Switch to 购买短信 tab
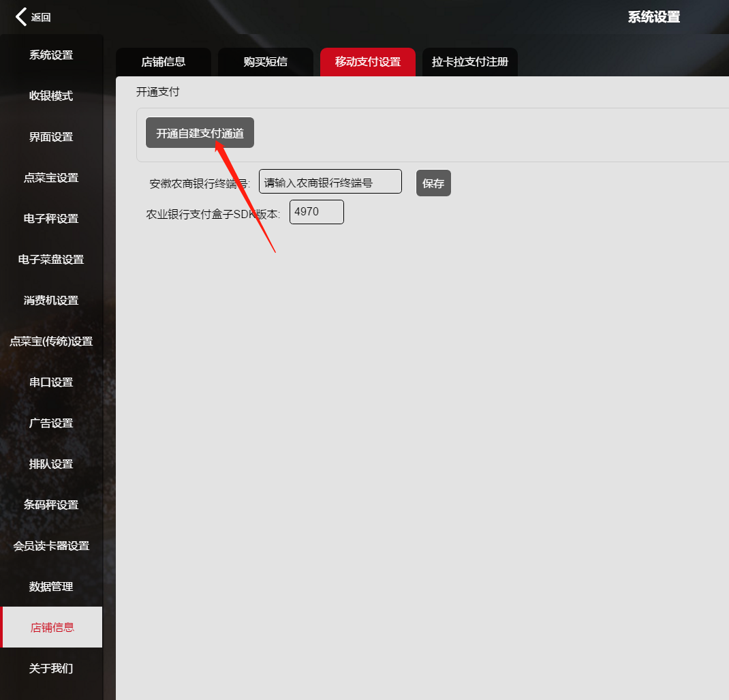 click(266, 62)
